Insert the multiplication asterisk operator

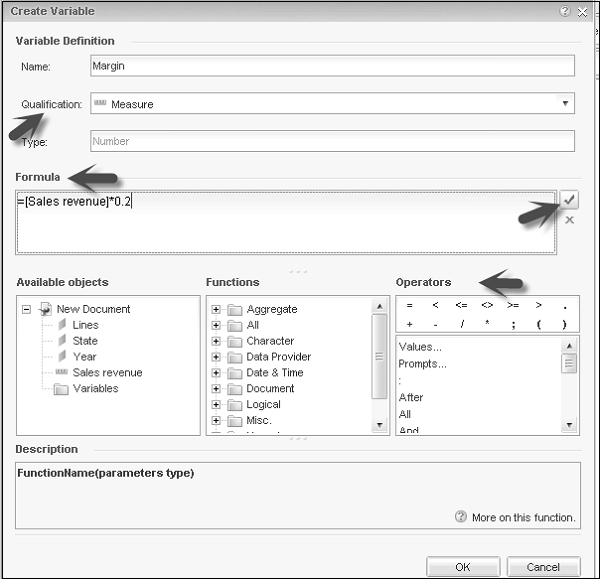click(x=487, y=323)
